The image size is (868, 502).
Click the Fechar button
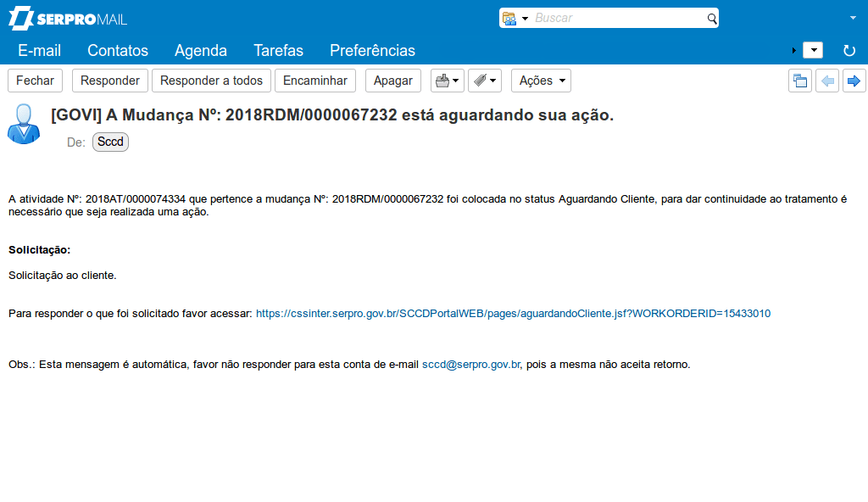[35, 81]
